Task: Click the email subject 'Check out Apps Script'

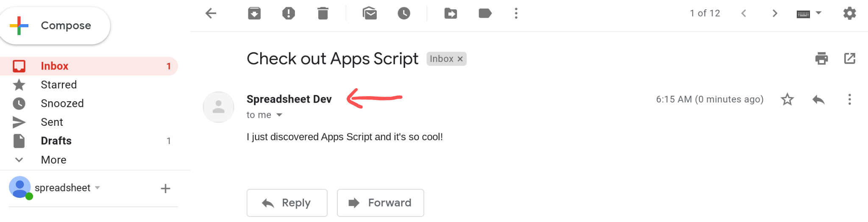Action: coord(332,59)
